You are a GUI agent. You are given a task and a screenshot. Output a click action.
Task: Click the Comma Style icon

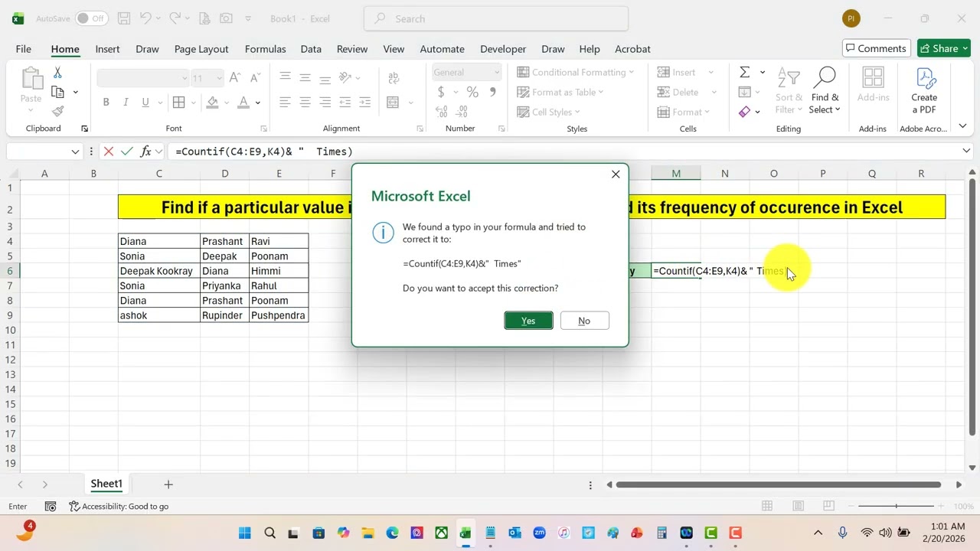[492, 93]
